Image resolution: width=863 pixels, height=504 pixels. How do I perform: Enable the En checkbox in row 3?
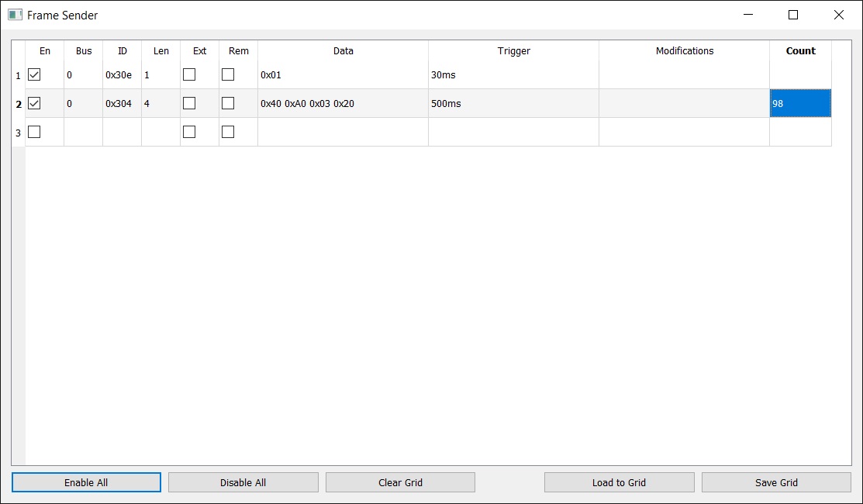[x=34, y=132]
